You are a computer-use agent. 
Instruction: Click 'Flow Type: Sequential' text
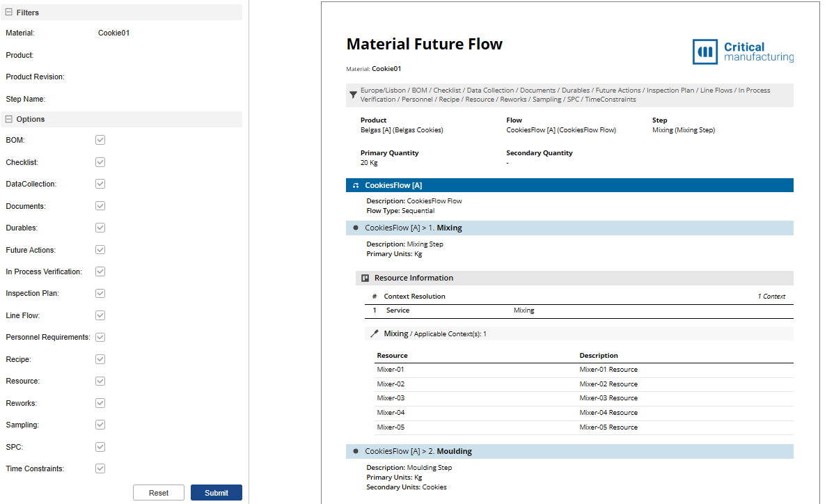point(400,211)
